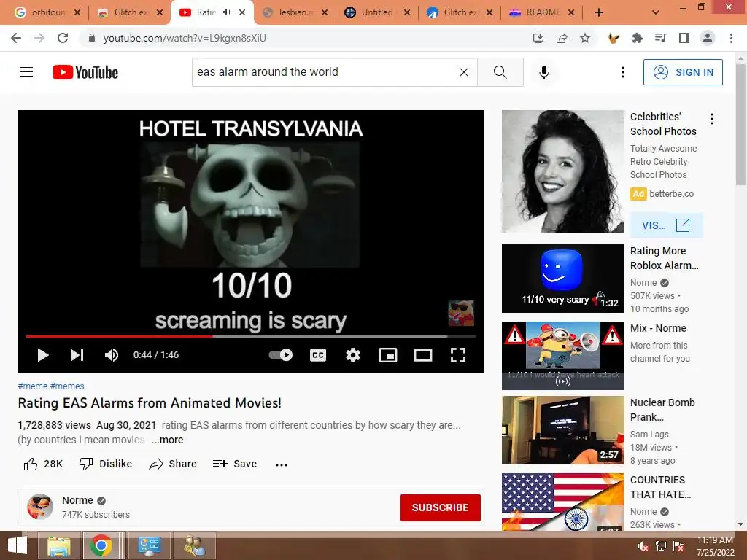Open video settings gear
747x560 pixels.
click(353, 355)
